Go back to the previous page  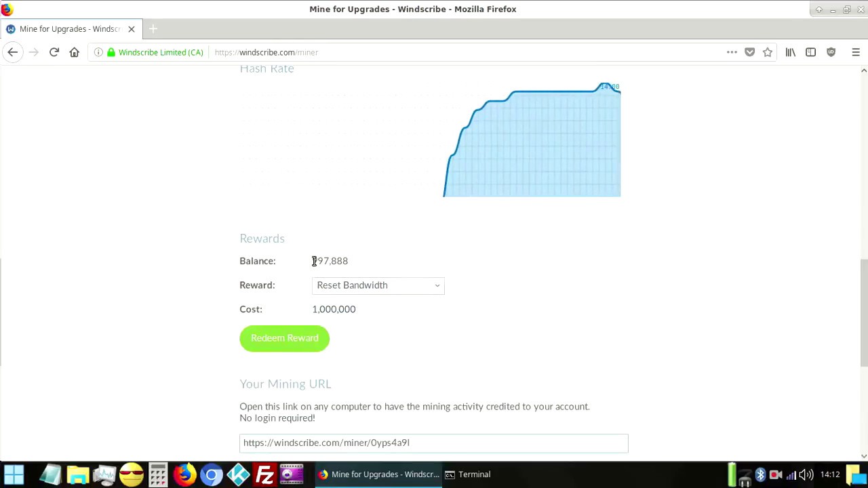click(x=13, y=52)
